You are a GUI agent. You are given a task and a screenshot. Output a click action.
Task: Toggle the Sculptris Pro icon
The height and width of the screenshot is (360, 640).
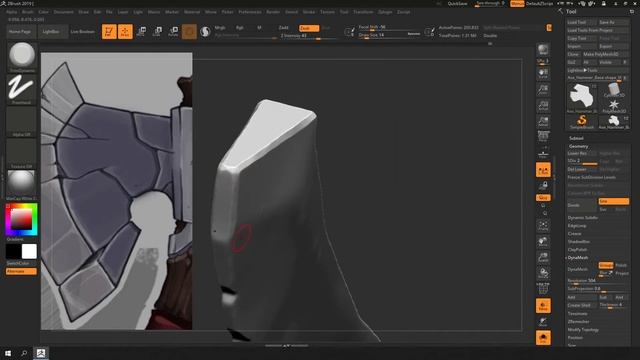(205, 31)
